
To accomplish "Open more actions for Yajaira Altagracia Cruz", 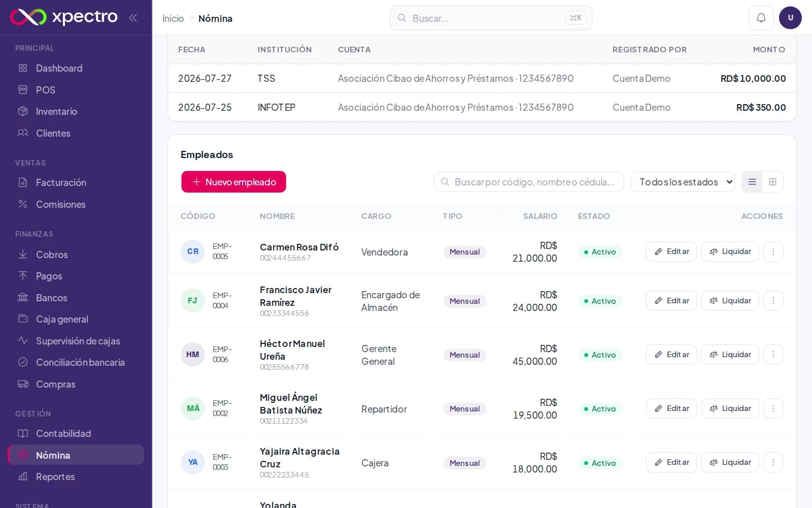I will click(x=773, y=462).
